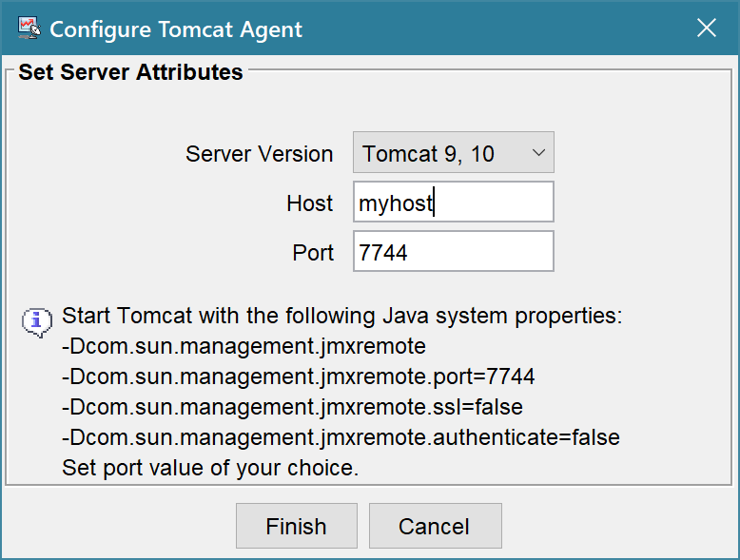Select the 'Tomcat 9, 10' text in combo box

tap(428, 154)
